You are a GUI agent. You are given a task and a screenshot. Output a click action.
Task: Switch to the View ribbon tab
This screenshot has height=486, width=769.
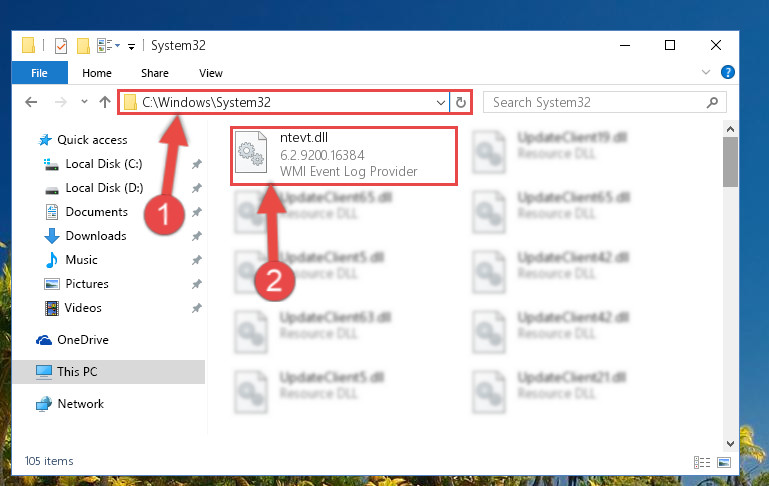pyautogui.click(x=211, y=73)
